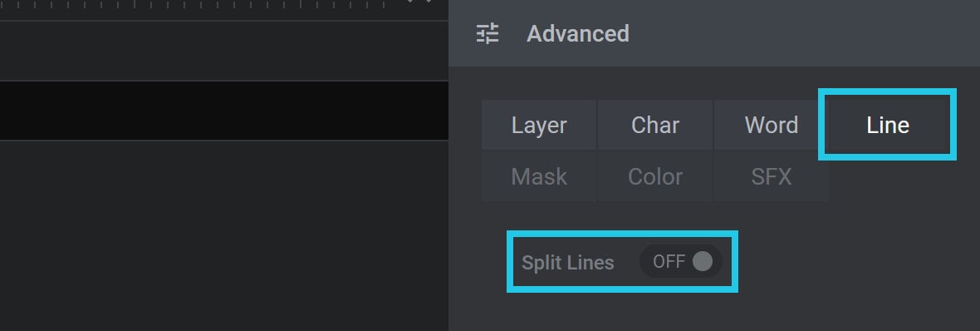This screenshot has width=980, height=331.
Task: Select the black timeline track strip
Action: pos(224,111)
